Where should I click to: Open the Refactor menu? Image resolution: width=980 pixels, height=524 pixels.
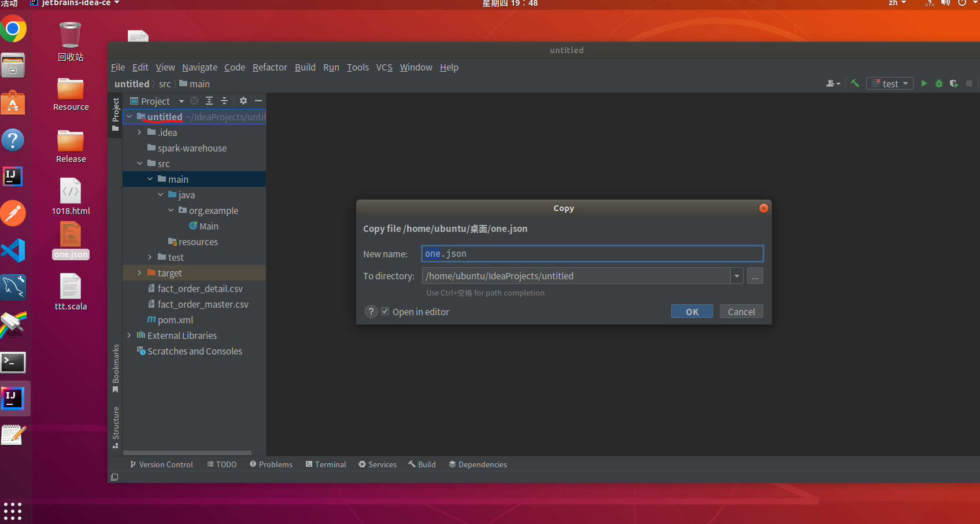[269, 68]
